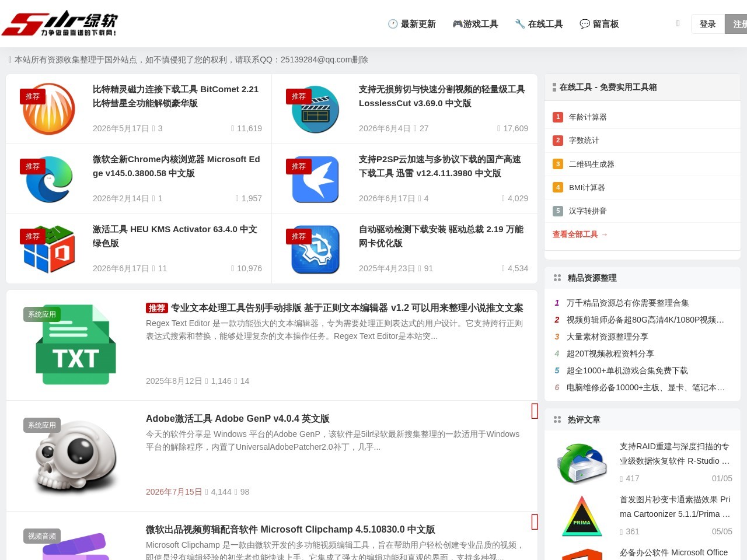This screenshot has width=747, height=560.
Task: Open the Prima Cartoonizer triangle icon
Action: point(582,516)
